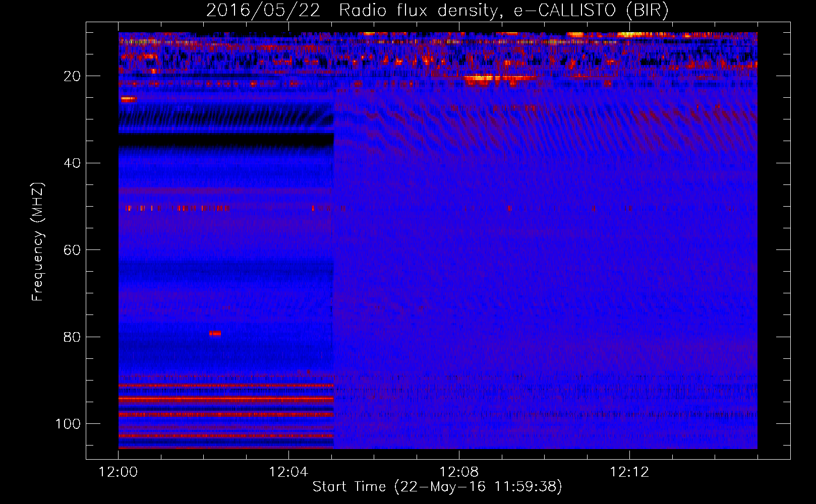
Task: Click the red burst marker near 80 MHz
Action: coord(215,333)
